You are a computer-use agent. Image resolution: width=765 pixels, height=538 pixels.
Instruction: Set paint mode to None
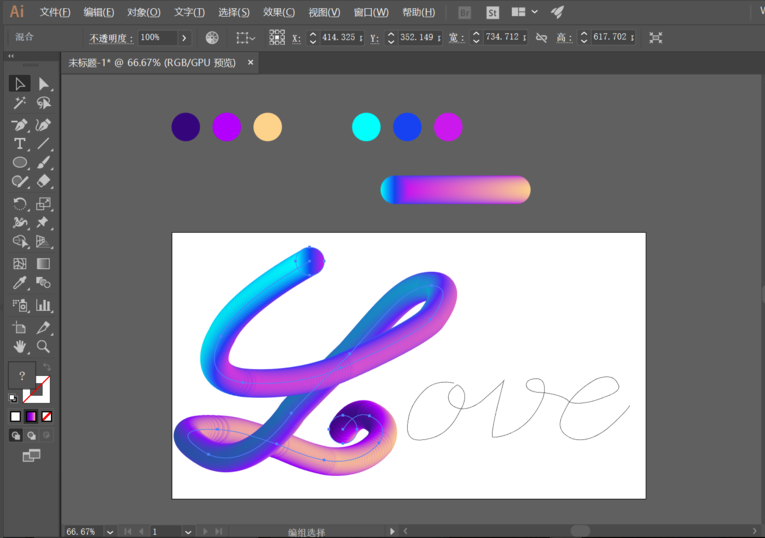[47, 416]
